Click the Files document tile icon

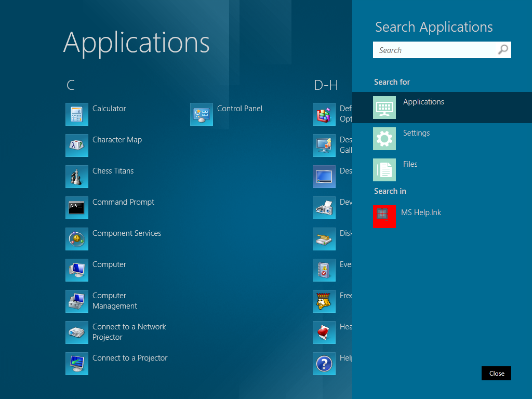tap(384, 170)
